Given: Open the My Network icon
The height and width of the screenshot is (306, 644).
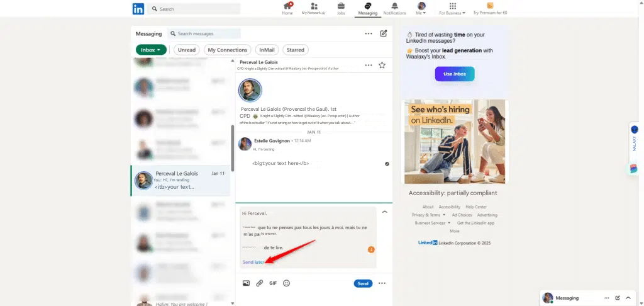Looking at the screenshot, I should click(x=314, y=6).
